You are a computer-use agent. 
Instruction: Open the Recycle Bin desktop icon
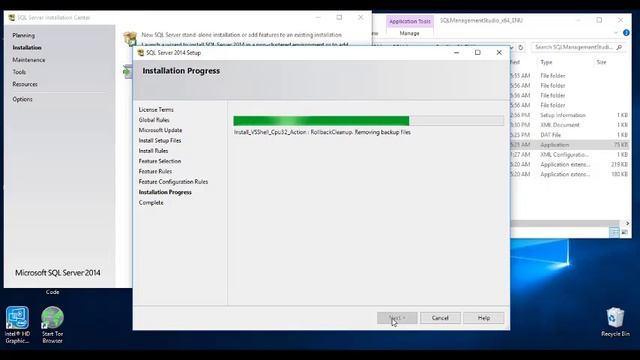[615, 322]
